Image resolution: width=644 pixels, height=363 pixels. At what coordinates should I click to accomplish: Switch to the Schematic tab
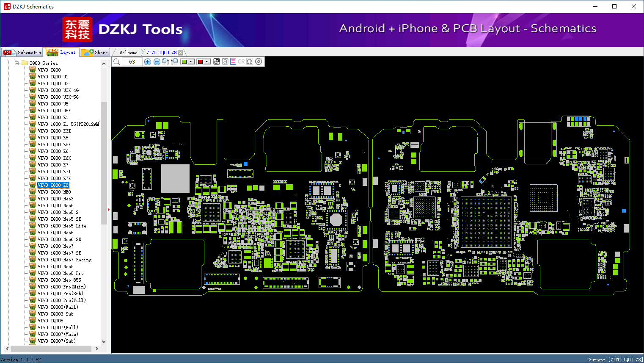(x=22, y=53)
